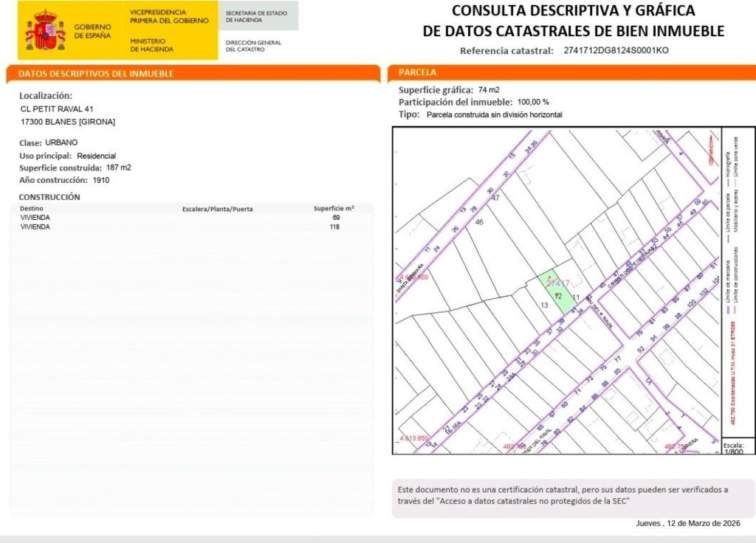The image size is (756, 543).
Task: Click the 'Superficie m²' column header
Action: click(x=334, y=209)
